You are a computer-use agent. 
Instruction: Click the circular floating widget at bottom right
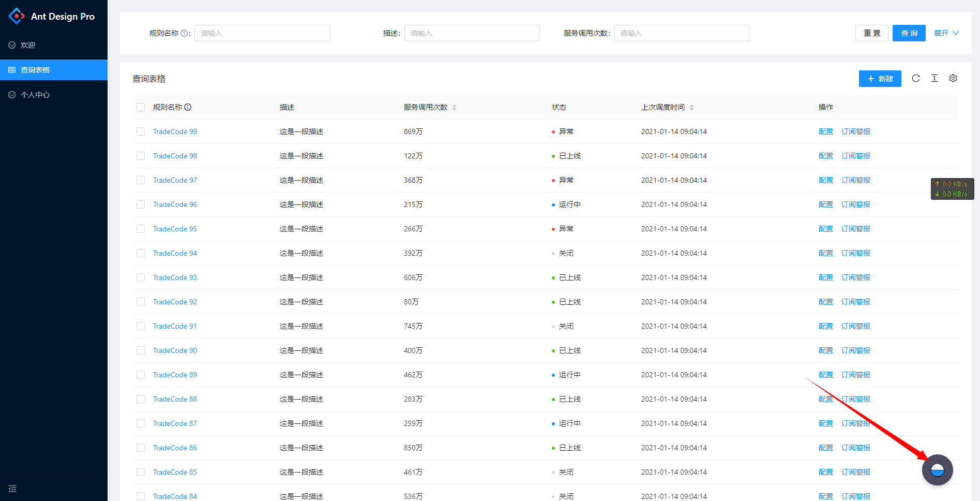coord(938,470)
